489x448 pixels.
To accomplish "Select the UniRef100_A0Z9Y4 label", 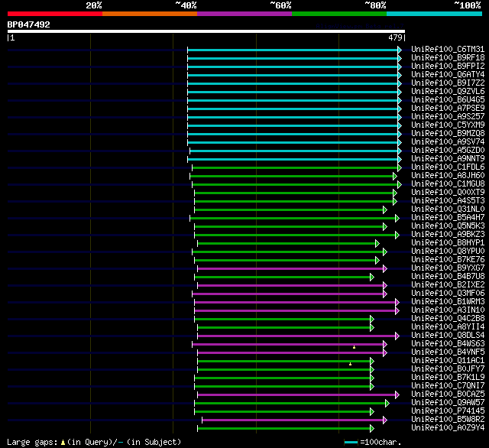I will click(x=448, y=428).
